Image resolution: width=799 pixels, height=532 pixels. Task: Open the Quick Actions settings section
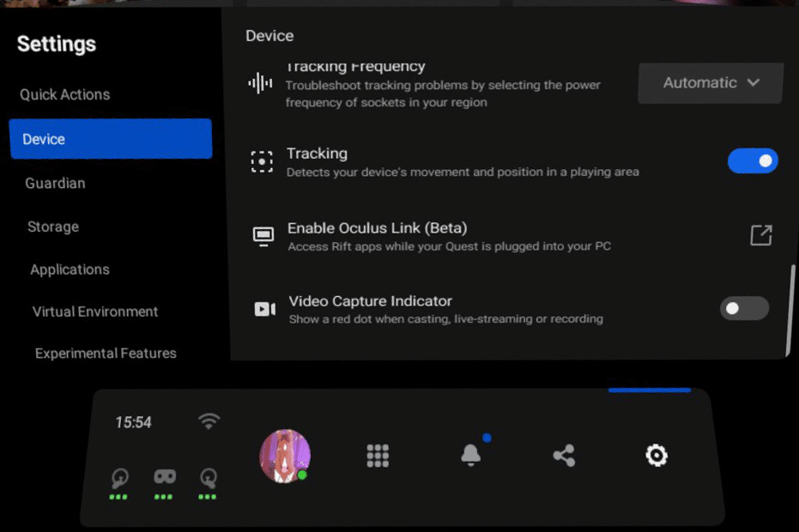click(64, 94)
